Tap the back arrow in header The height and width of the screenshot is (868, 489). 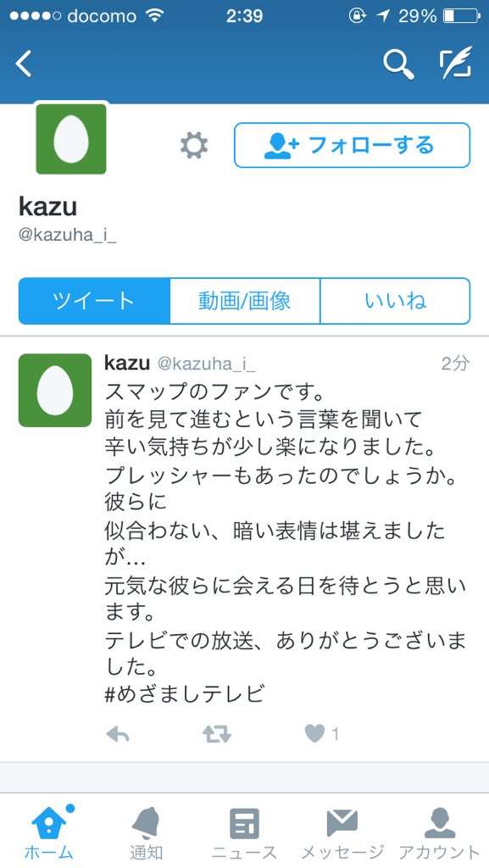point(24,63)
